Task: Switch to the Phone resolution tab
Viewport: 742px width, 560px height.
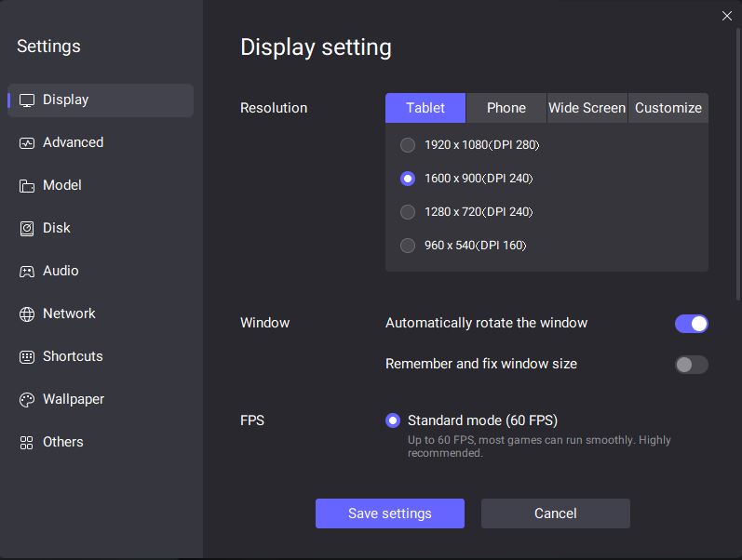Action: click(x=506, y=108)
